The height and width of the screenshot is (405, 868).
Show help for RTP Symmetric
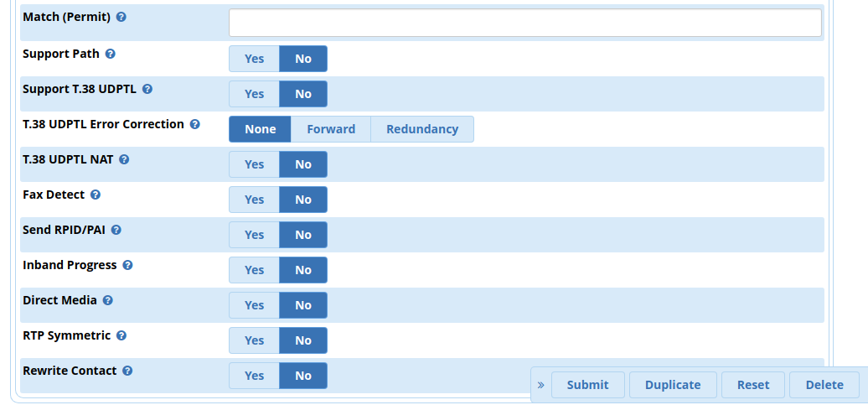click(121, 335)
